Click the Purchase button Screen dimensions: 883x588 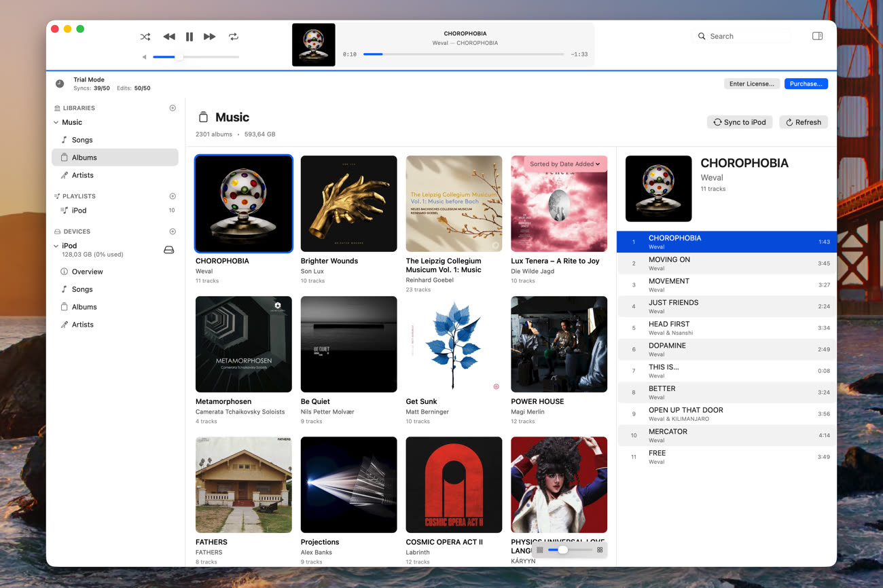click(x=806, y=84)
